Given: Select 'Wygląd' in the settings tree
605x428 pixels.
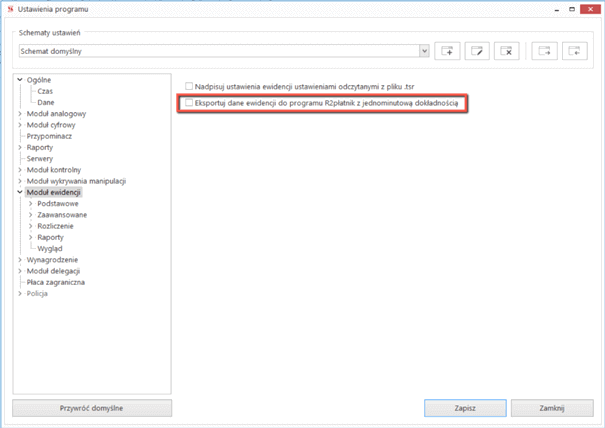Looking at the screenshot, I should 50,248.
